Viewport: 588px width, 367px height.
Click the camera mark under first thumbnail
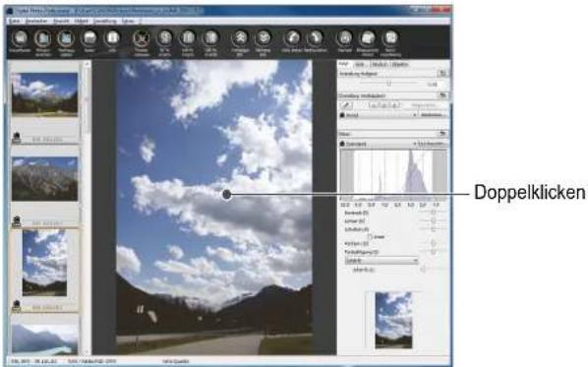tap(16, 138)
